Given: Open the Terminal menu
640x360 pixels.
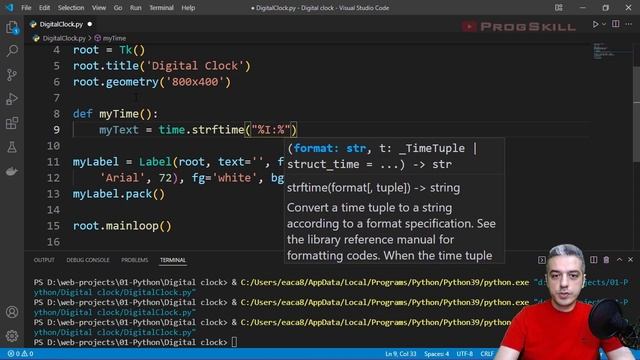Looking at the screenshot, I should (161, 8).
